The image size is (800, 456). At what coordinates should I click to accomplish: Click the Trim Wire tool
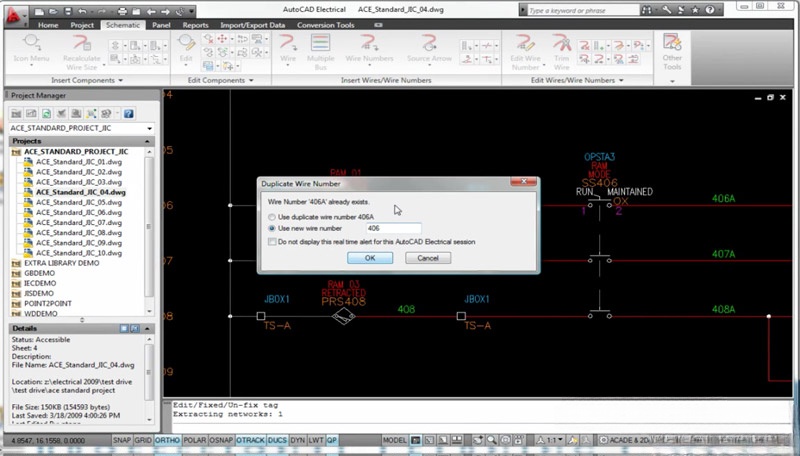point(562,52)
